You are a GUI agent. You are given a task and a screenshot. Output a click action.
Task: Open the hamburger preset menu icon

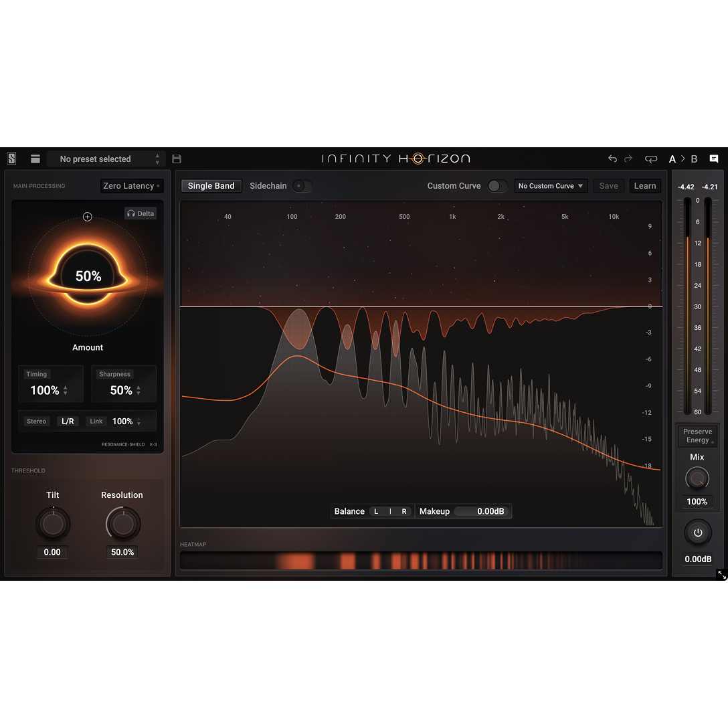pyautogui.click(x=35, y=159)
